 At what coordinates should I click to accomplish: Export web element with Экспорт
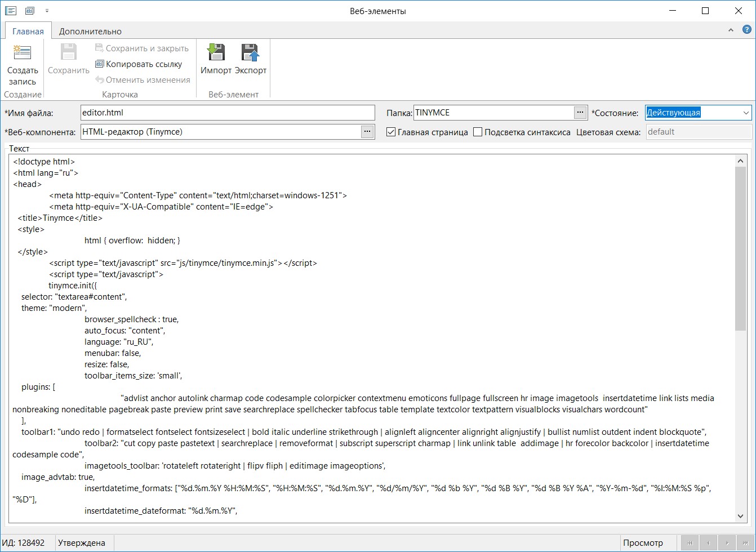point(251,59)
